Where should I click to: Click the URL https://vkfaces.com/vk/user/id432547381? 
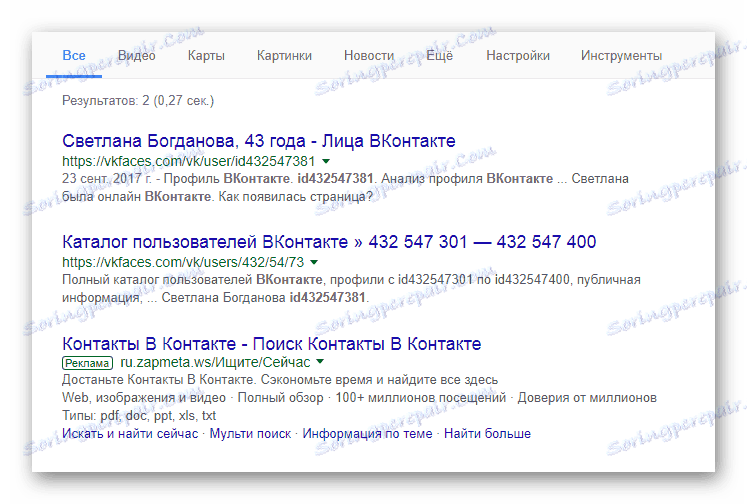[189, 161]
